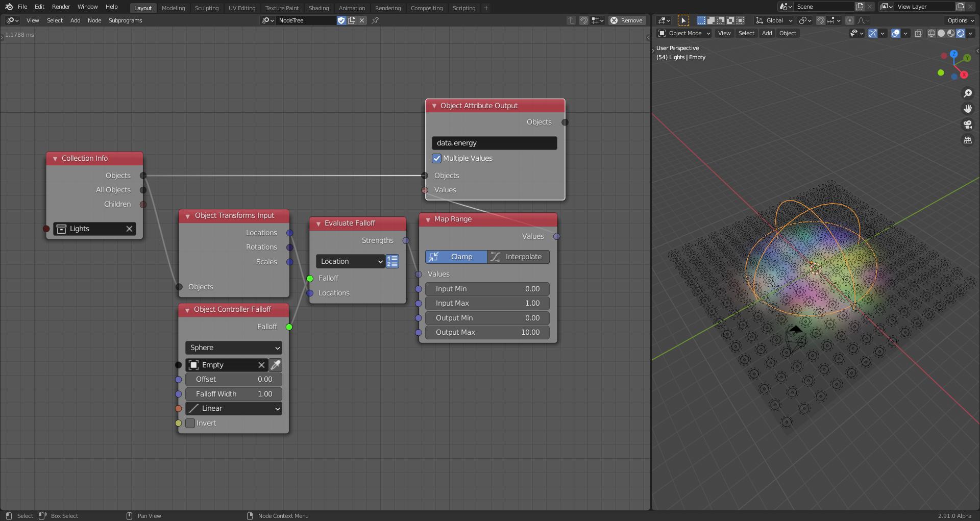This screenshot has height=521, width=980.
Task: Click the camera view toggle icon
Action: pos(967,125)
